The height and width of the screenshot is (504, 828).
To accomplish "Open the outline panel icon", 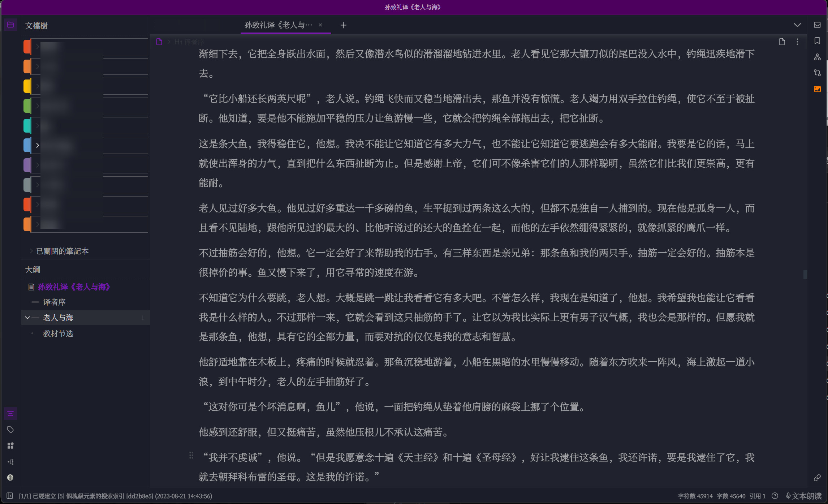I will (x=10, y=414).
